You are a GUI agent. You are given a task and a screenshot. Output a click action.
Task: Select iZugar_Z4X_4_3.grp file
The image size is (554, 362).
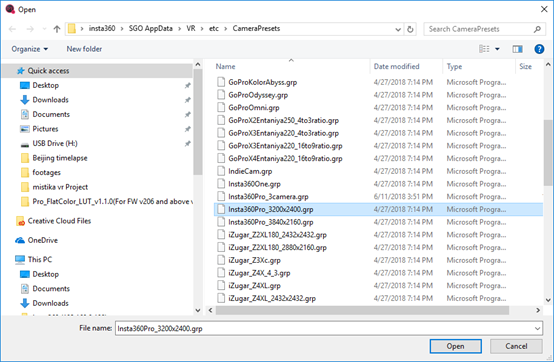(259, 273)
